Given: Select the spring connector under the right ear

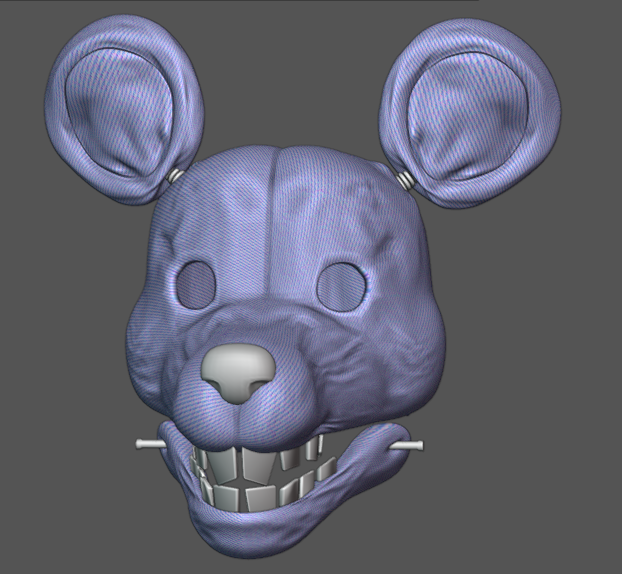Looking at the screenshot, I should click(404, 179).
